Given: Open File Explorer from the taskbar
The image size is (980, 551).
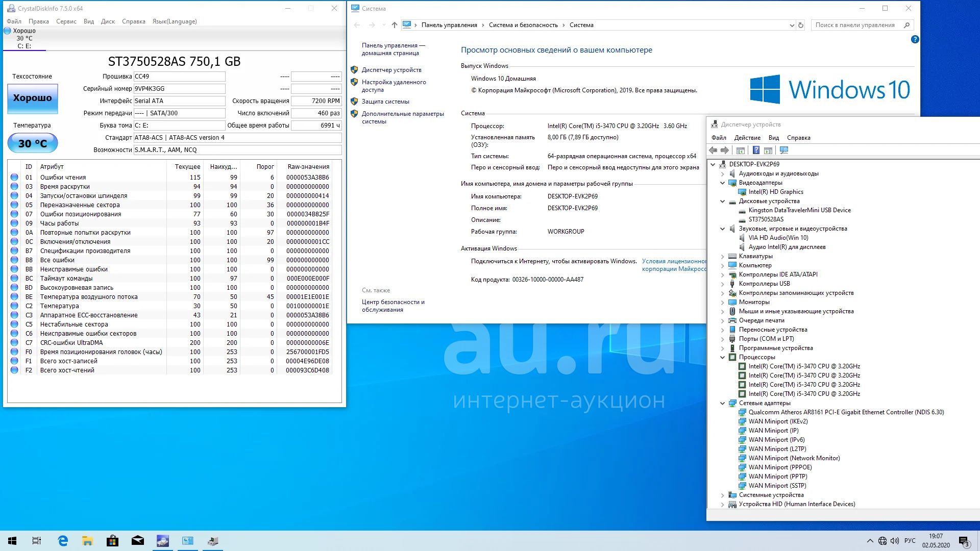Looking at the screenshot, I should (88, 541).
